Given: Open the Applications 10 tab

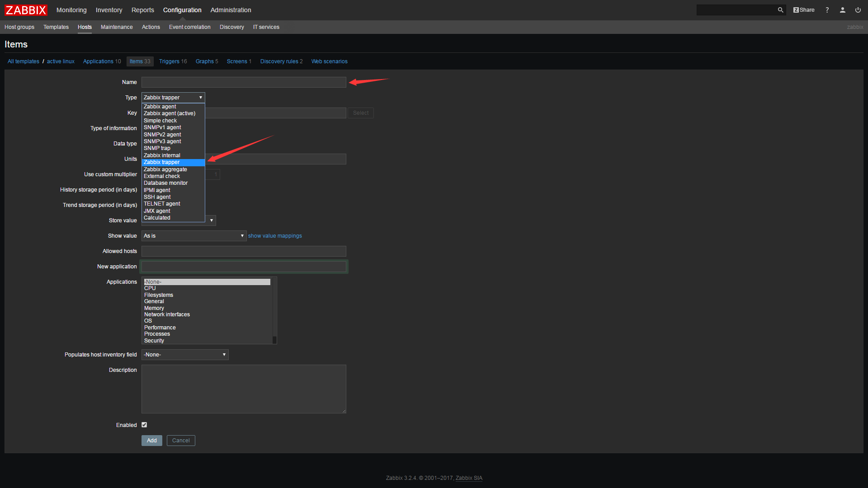Looking at the screenshot, I should coord(102,61).
